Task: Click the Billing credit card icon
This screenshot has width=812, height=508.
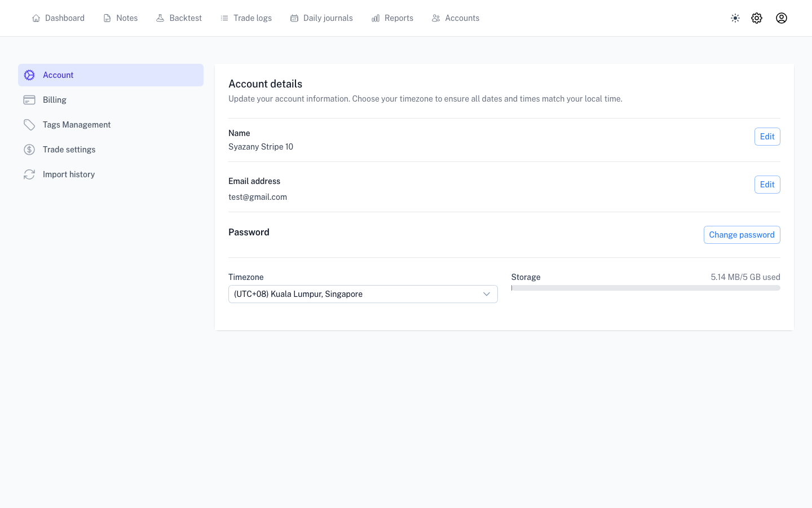Action: (29, 100)
